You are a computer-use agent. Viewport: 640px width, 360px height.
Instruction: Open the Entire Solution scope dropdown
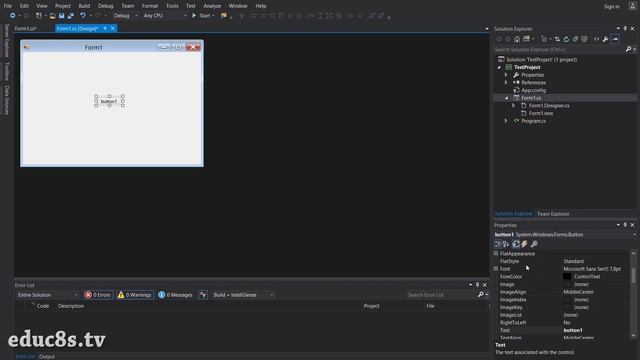[x=47, y=295]
